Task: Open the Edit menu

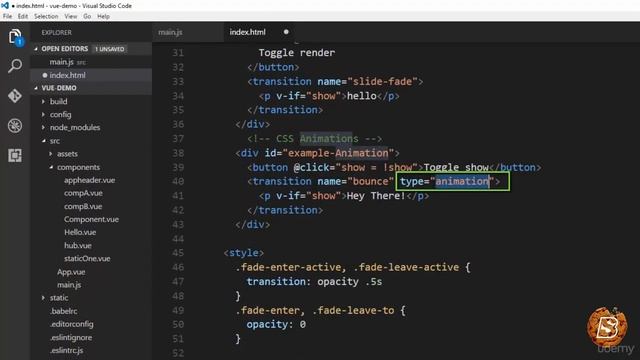Action: click(23, 16)
